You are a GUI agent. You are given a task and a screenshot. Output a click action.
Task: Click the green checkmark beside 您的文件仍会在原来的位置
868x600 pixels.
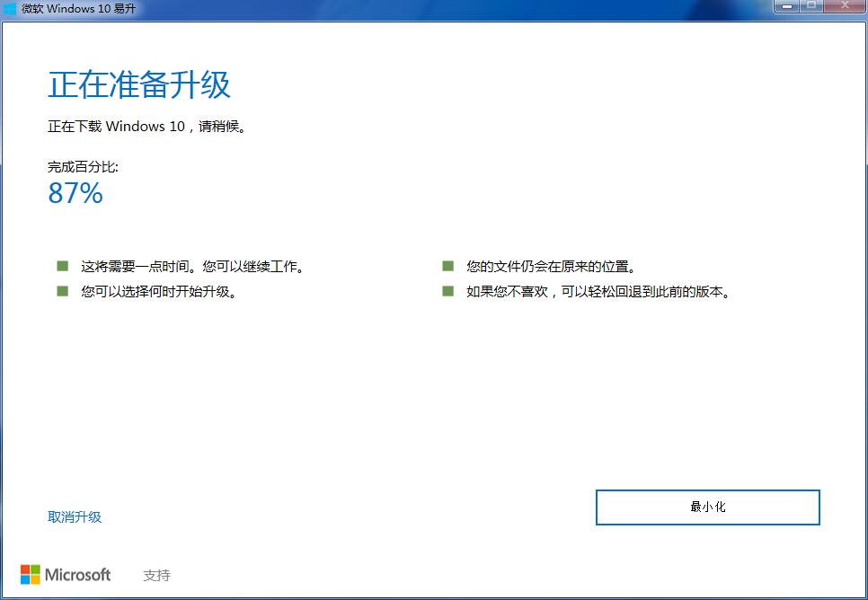447,265
